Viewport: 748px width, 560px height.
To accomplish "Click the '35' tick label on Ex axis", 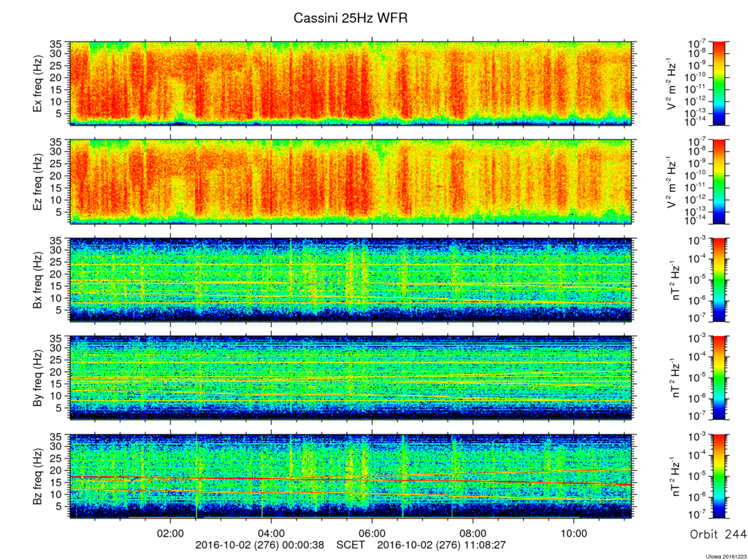I will pyautogui.click(x=56, y=45).
